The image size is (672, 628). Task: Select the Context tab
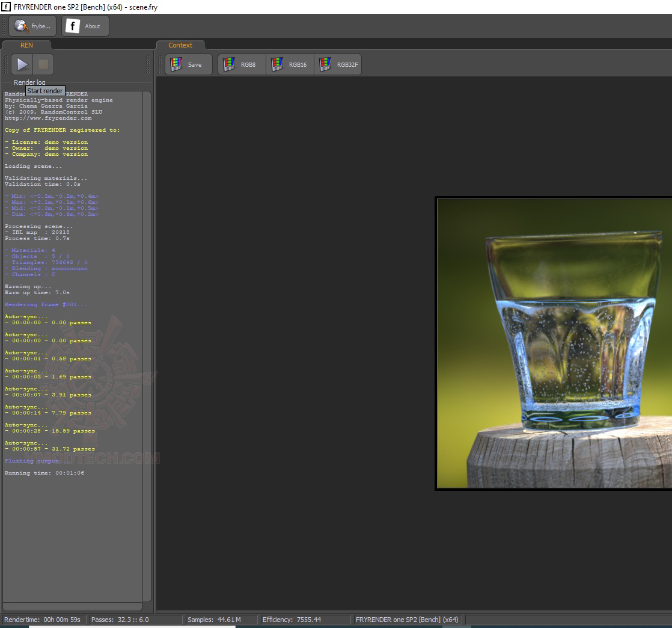point(180,45)
